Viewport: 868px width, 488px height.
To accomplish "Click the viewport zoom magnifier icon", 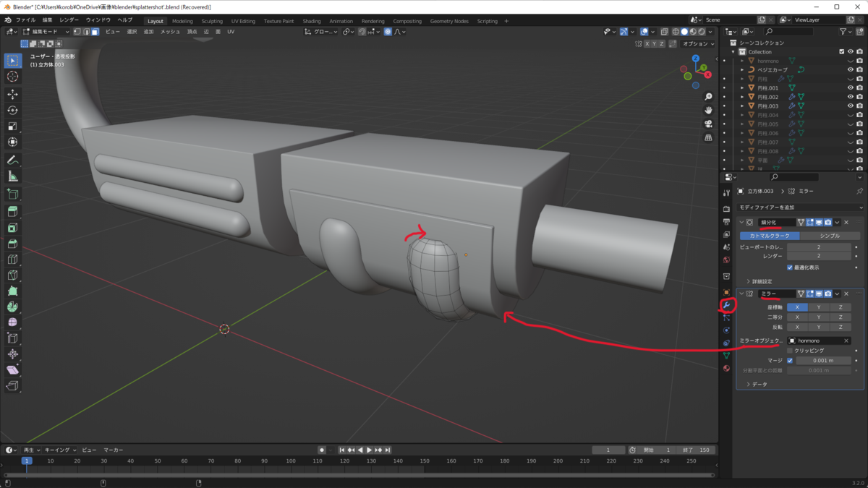I will coord(708,97).
